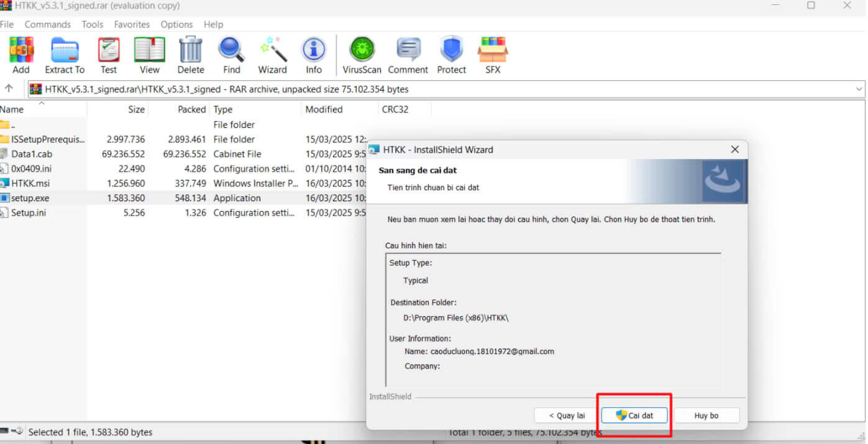868x444 pixels.
Task: Click the 2.997.736 folder size cell
Action: (126, 139)
